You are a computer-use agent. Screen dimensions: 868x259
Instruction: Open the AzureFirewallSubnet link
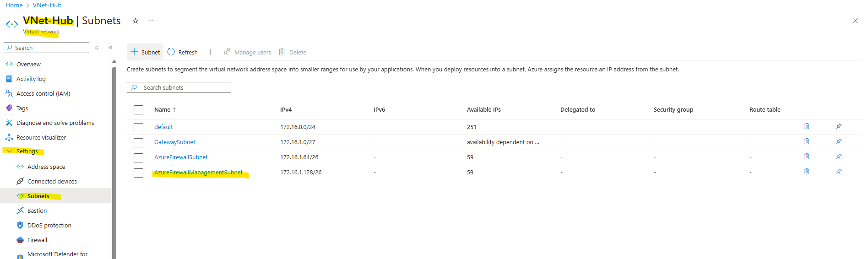(181, 157)
